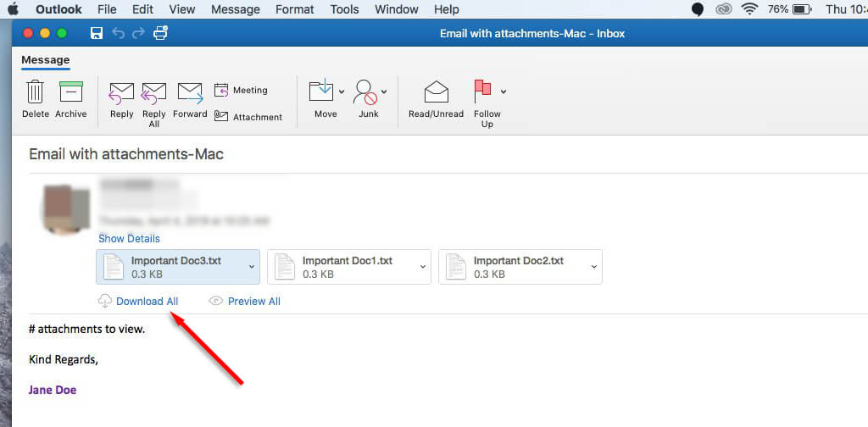
Task: Click the redo arrow in the title bar
Action: pyautogui.click(x=138, y=33)
